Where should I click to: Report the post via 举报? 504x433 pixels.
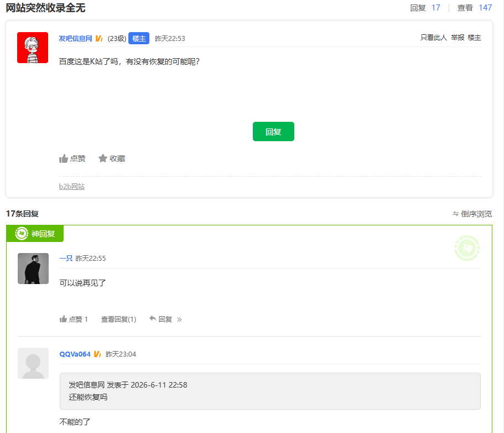pos(458,38)
